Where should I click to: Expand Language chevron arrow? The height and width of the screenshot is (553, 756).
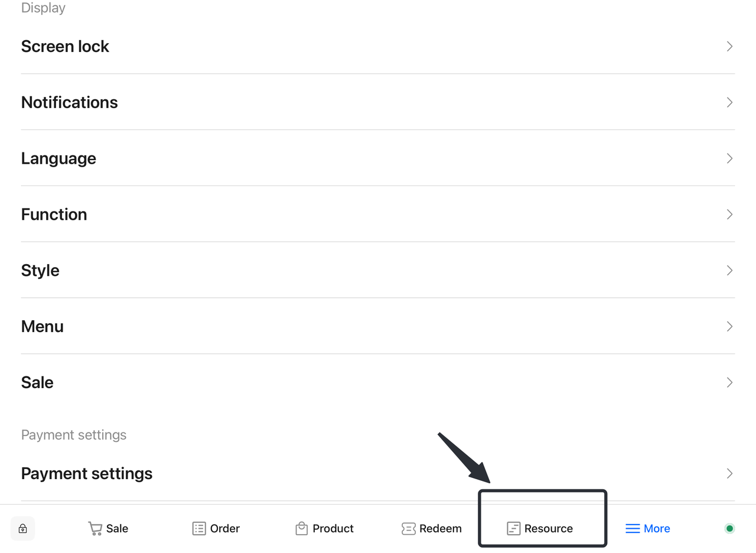tap(729, 158)
